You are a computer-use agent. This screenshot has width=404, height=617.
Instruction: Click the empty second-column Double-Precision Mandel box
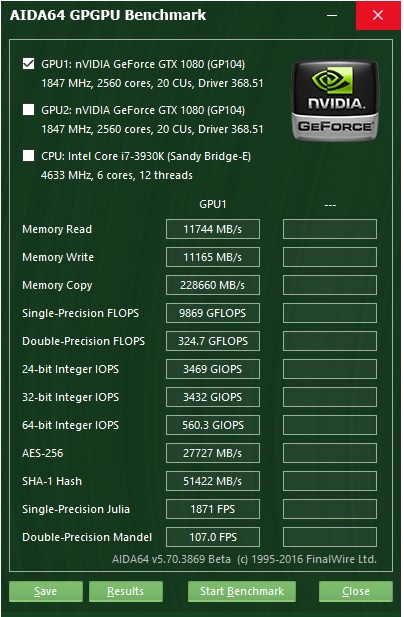tap(330, 537)
